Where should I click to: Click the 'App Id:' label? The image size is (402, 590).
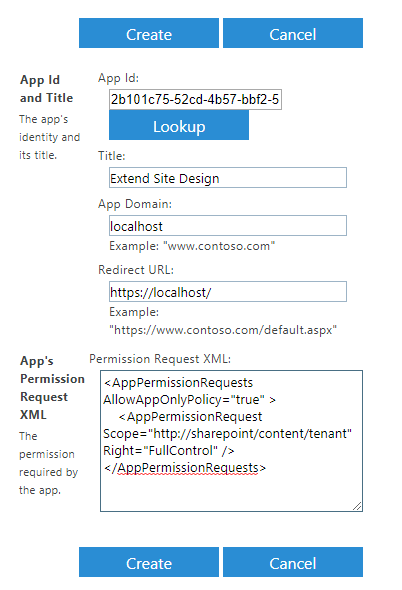[x=118, y=78]
